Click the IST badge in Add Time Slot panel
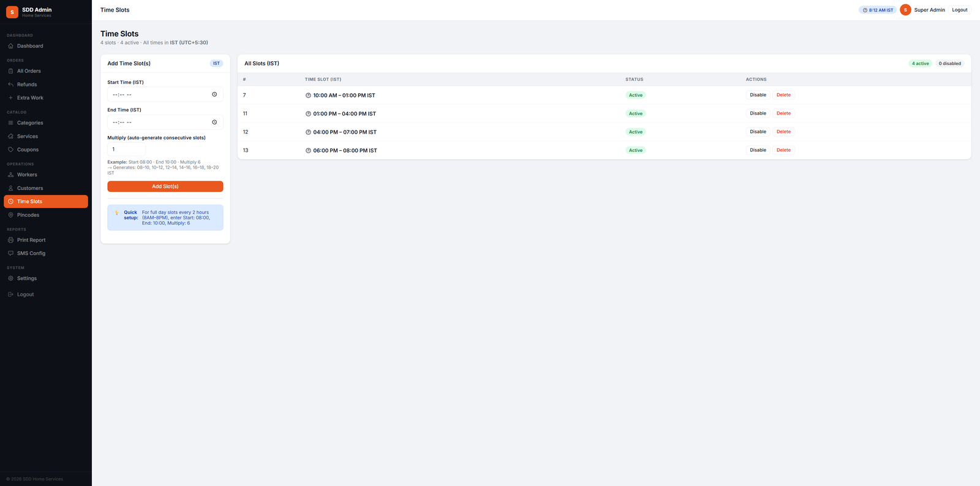The image size is (980, 486). point(216,63)
